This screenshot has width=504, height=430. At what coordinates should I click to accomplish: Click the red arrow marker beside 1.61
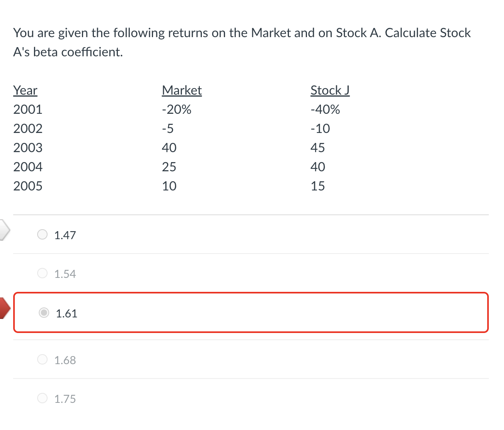point(3,308)
